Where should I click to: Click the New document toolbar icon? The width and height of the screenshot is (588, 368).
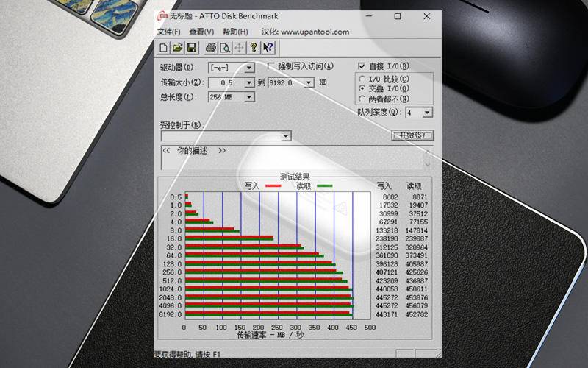[x=163, y=48]
